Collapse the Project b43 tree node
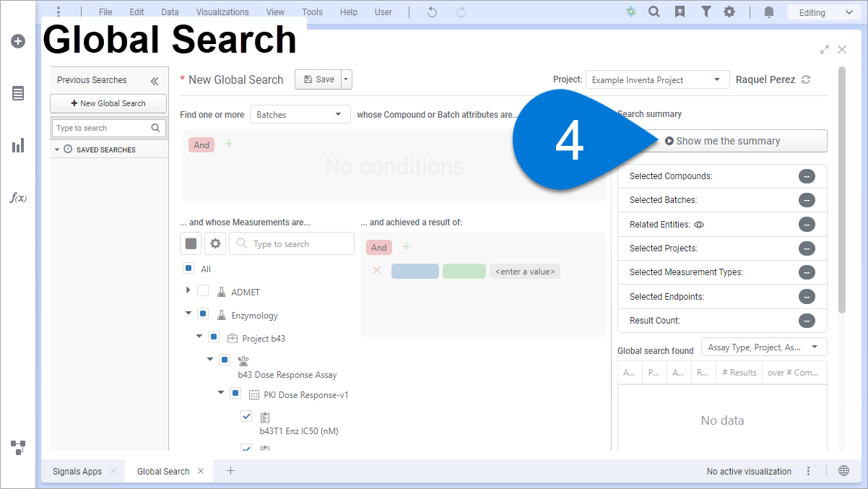Viewport: 868px width, 489px height. pos(199,337)
